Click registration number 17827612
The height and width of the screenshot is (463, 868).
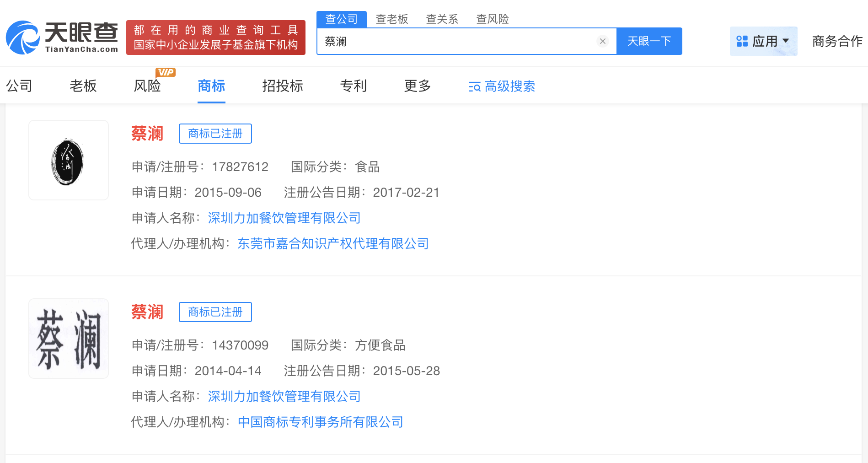(x=240, y=167)
